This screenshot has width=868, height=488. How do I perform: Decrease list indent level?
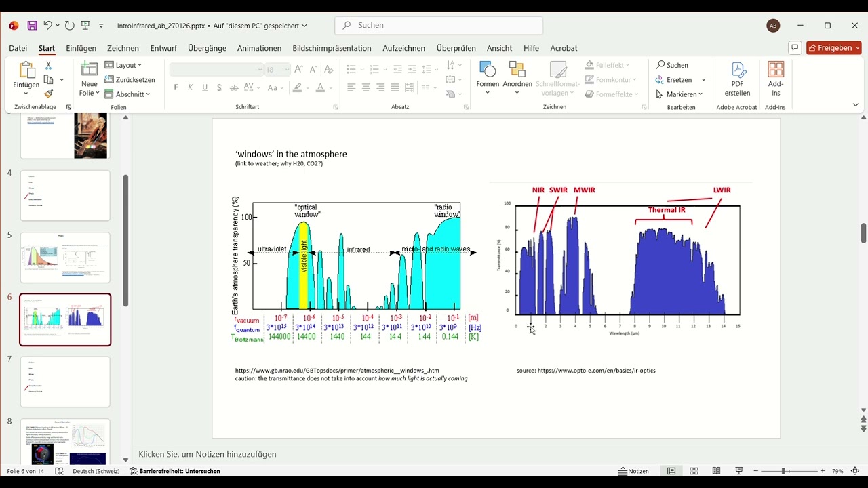coord(397,69)
